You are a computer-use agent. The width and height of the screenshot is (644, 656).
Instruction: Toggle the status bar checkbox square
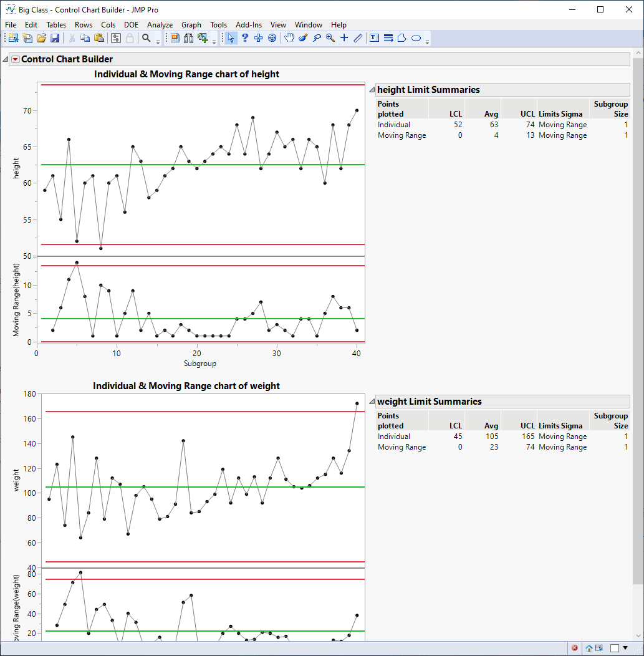(614, 648)
